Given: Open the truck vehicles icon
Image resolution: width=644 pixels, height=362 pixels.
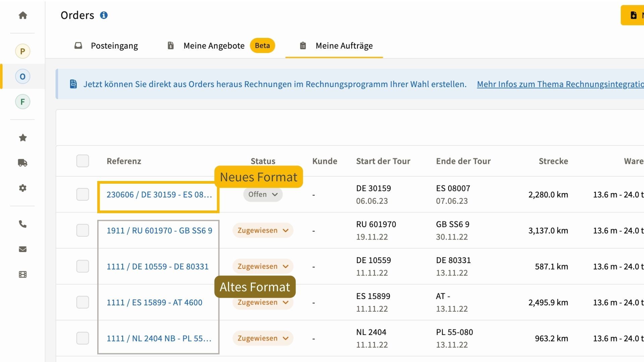Looking at the screenshot, I should (22, 163).
